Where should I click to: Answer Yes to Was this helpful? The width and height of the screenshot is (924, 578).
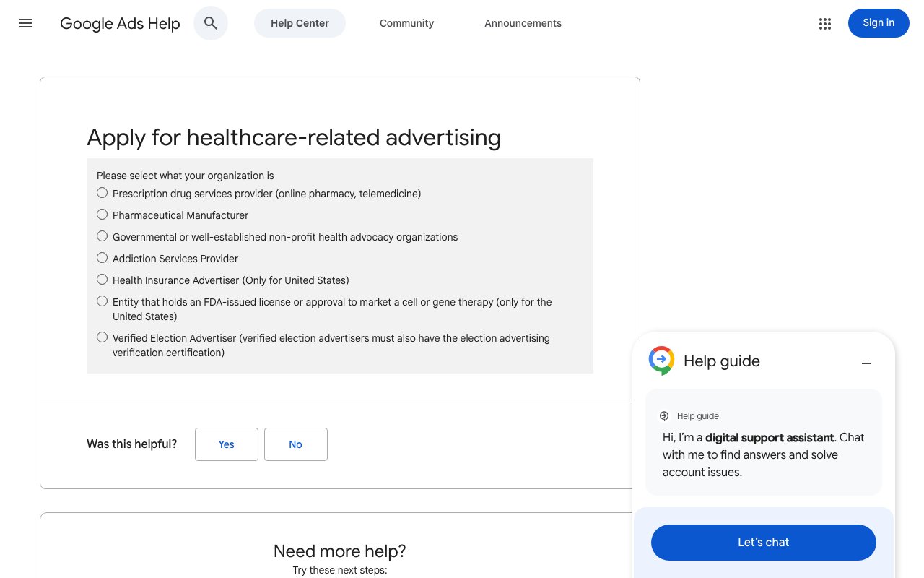pyautogui.click(x=227, y=444)
